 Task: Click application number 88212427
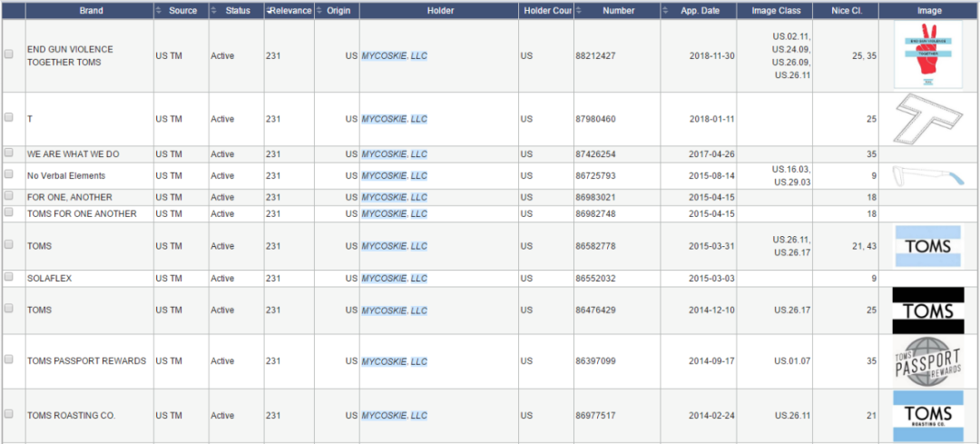tap(595, 55)
